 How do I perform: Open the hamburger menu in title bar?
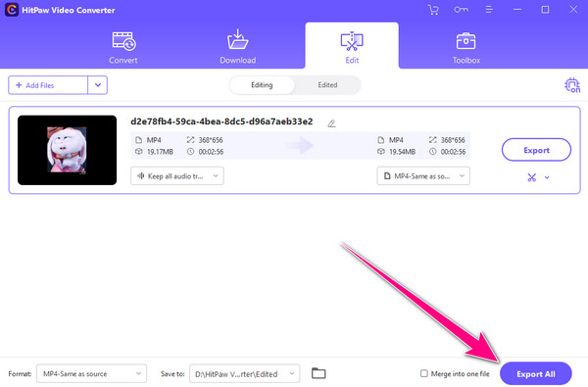pos(489,10)
